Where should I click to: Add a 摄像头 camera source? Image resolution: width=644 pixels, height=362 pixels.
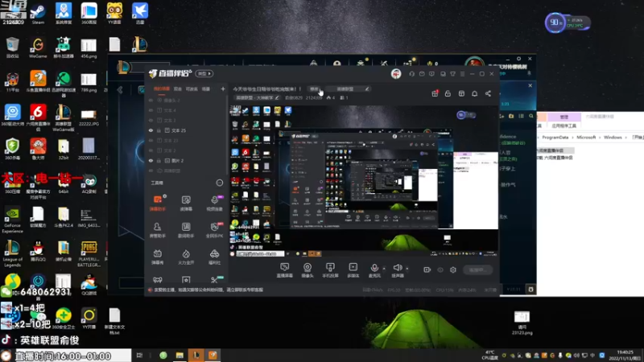tap(308, 270)
